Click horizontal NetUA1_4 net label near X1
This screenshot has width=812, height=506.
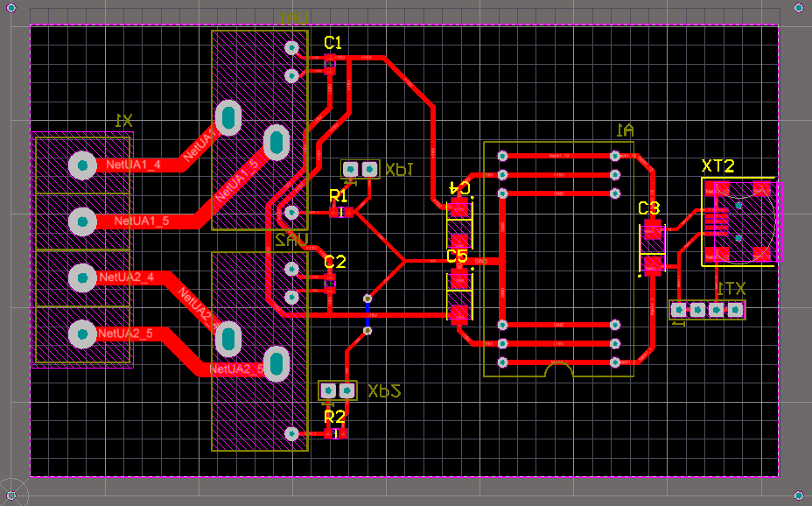(x=133, y=165)
